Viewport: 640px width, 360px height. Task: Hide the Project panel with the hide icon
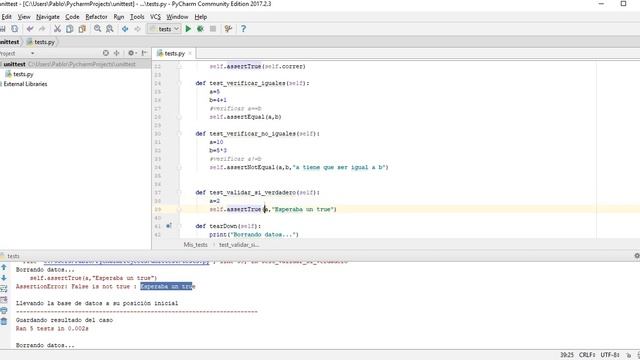[x=144, y=53]
